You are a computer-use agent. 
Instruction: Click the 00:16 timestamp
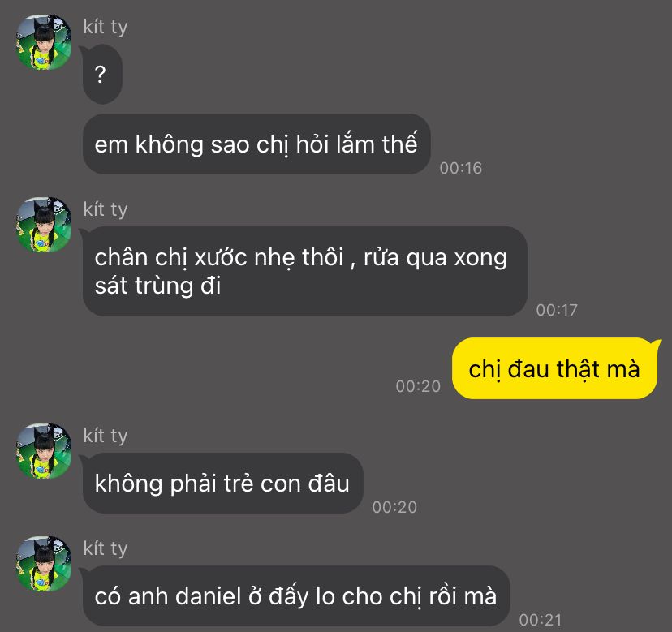tap(461, 168)
